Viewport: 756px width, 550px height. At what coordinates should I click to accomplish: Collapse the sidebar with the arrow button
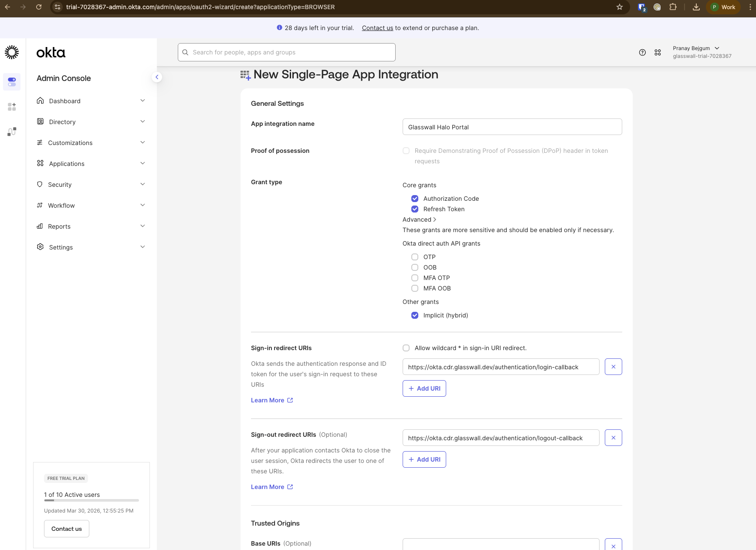coord(157,77)
